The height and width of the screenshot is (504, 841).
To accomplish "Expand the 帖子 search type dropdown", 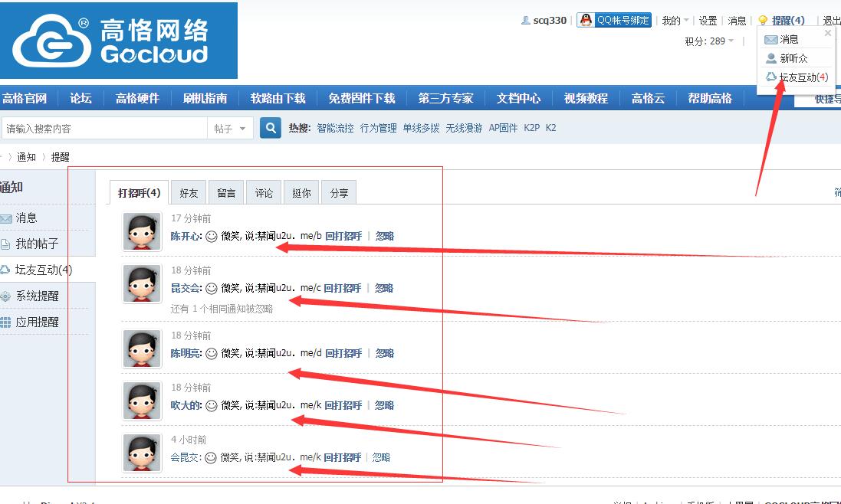I will coord(231,129).
